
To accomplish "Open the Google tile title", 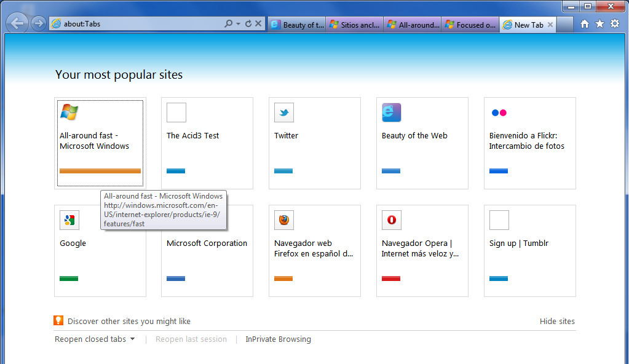I will (73, 243).
